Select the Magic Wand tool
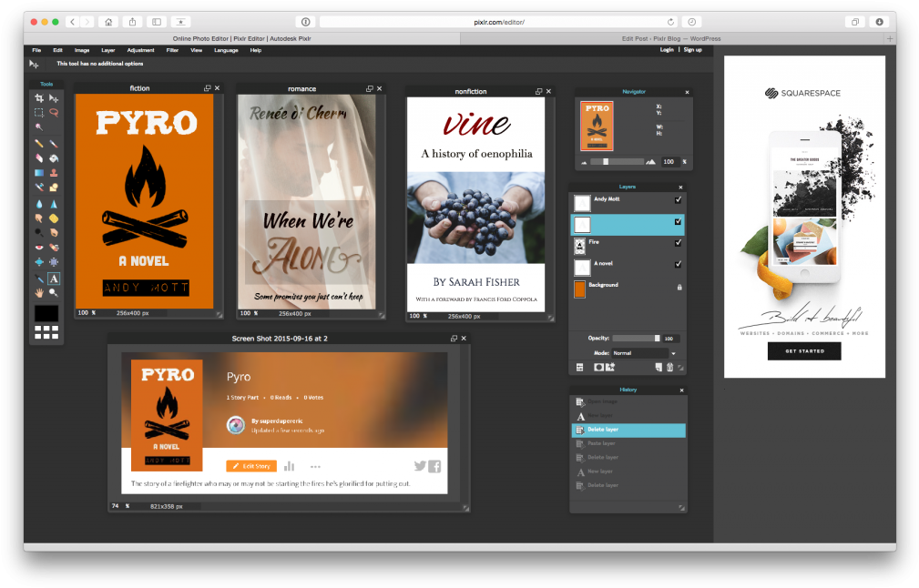 [40, 127]
